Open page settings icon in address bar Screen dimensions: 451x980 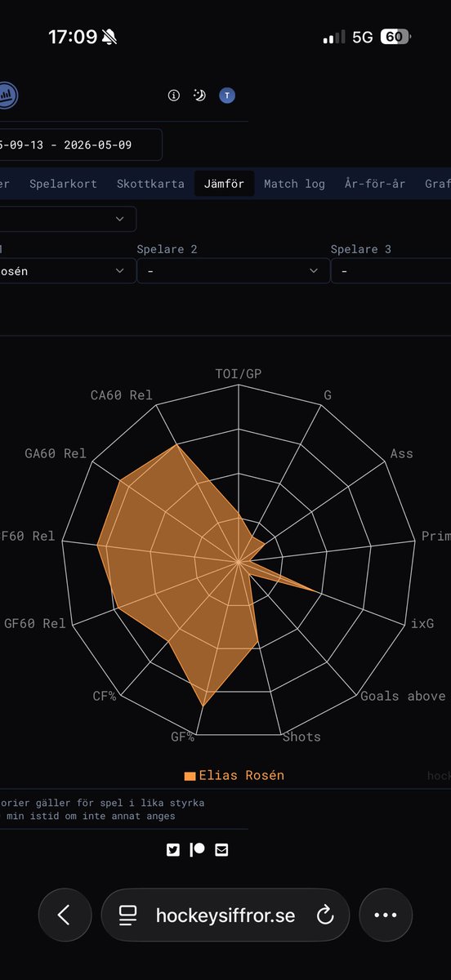coord(127,915)
